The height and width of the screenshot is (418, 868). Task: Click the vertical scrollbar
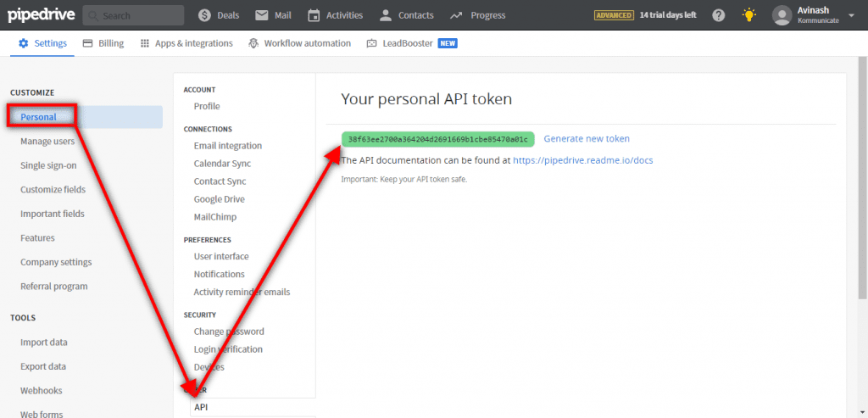click(x=863, y=177)
